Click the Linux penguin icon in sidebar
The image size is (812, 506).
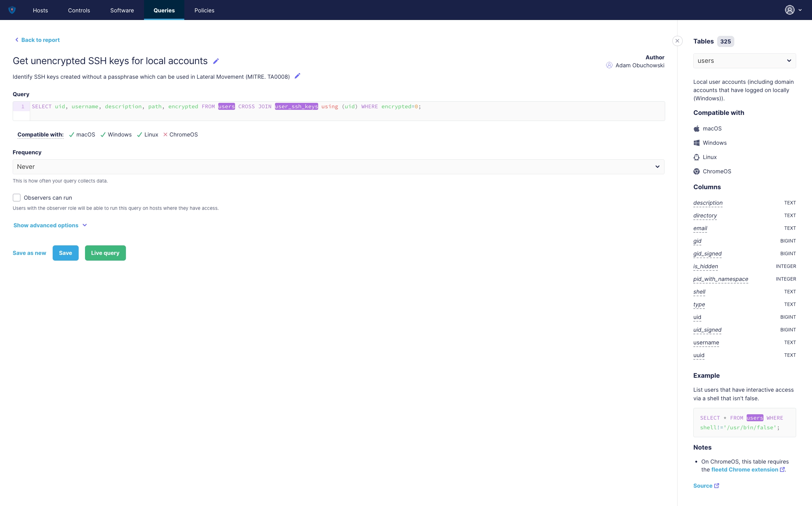coord(697,157)
